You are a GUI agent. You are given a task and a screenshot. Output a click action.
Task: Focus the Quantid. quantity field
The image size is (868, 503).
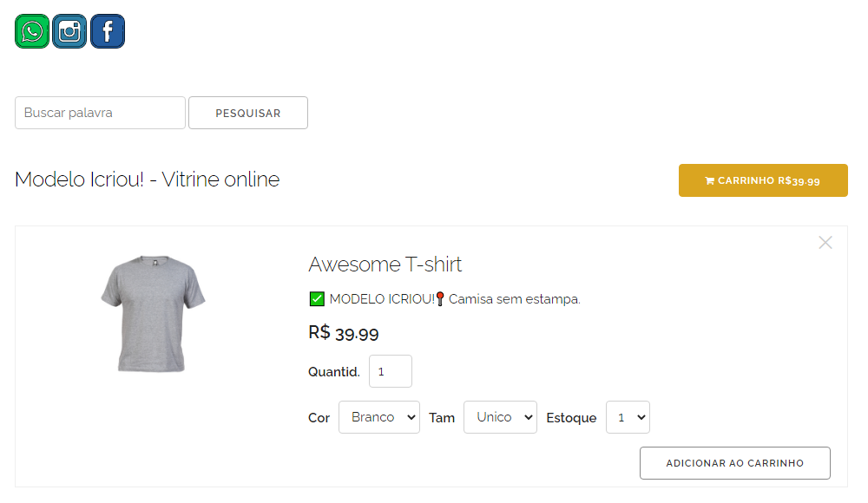[x=390, y=371]
